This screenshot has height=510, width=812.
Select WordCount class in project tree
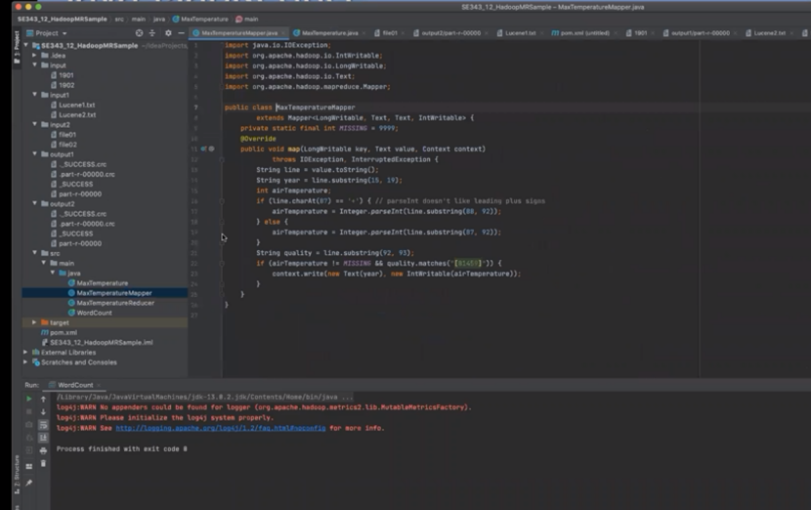[94, 313]
